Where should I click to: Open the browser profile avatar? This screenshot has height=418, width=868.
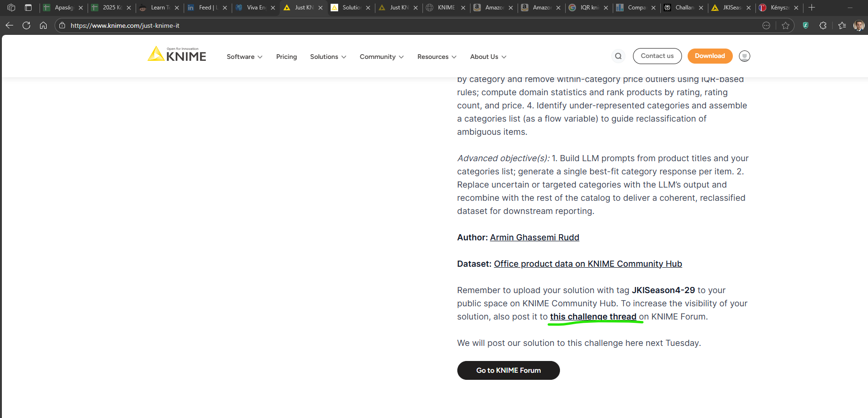pyautogui.click(x=859, y=25)
